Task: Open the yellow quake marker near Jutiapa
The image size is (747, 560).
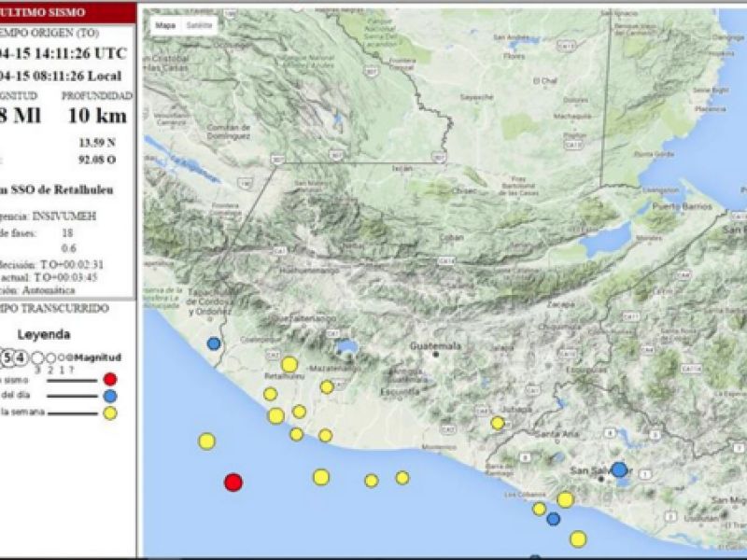Action: coord(498,423)
